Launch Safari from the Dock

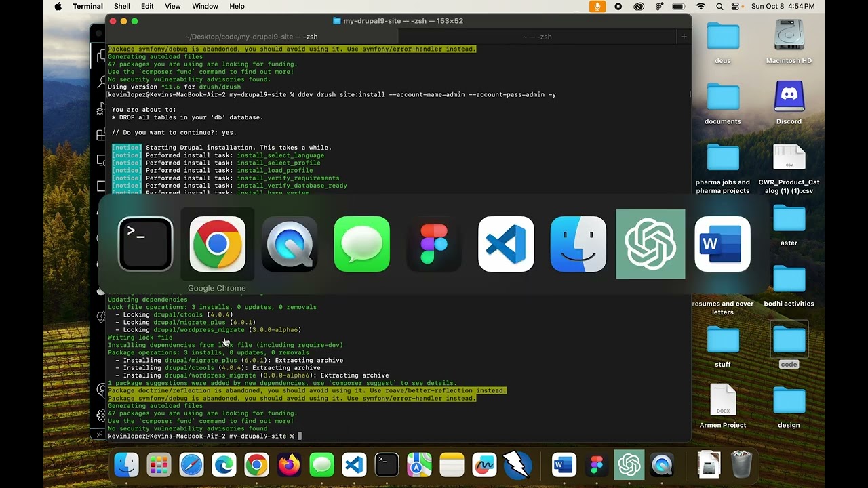191,465
